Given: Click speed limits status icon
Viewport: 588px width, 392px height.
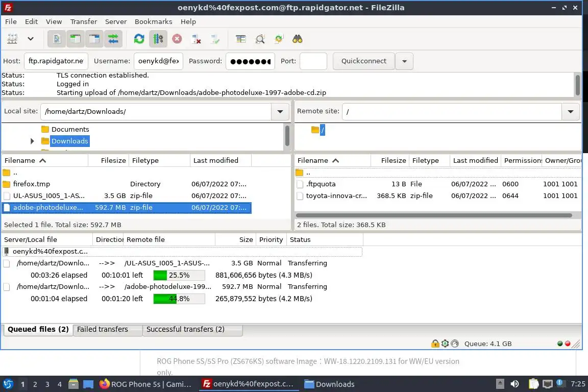Looking at the screenshot, I should 455,344.
